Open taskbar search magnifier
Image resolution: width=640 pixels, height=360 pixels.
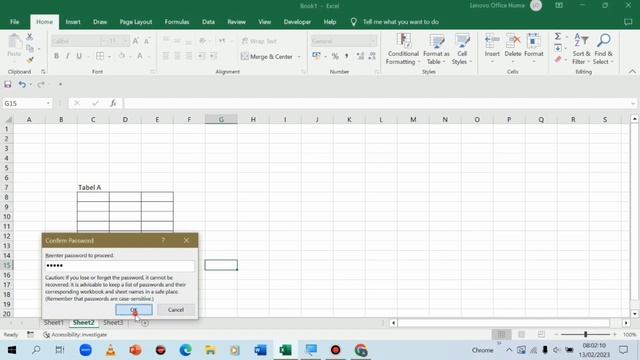click(x=36, y=350)
